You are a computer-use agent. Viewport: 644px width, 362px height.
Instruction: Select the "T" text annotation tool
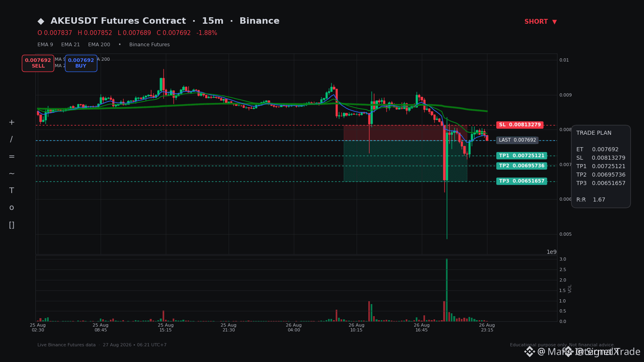pos(12,191)
